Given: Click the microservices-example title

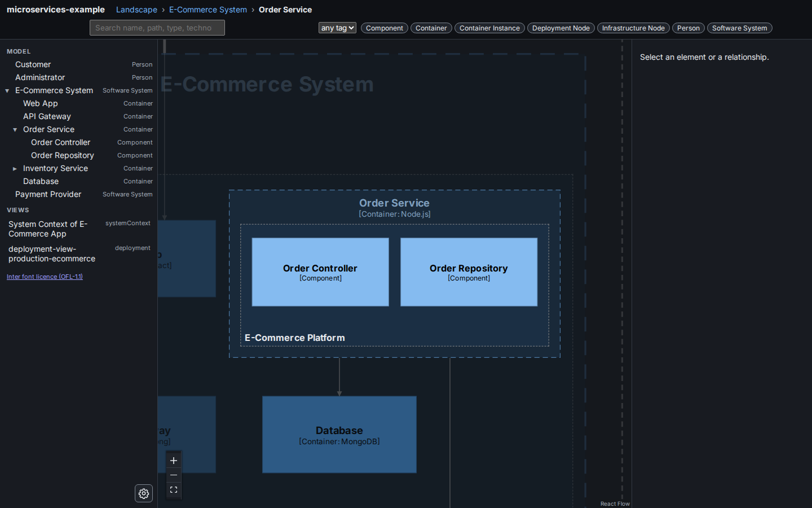Looking at the screenshot, I should click(x=56, y=10).
